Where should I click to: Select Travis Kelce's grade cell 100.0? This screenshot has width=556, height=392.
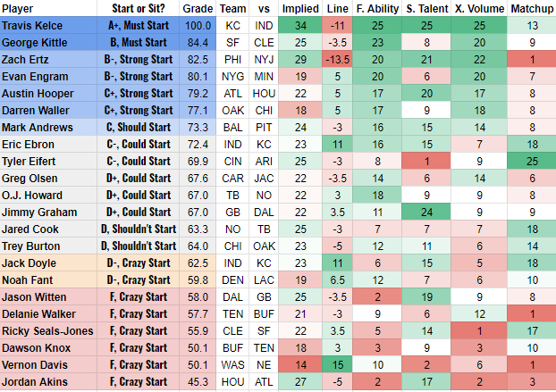point(197,24)
